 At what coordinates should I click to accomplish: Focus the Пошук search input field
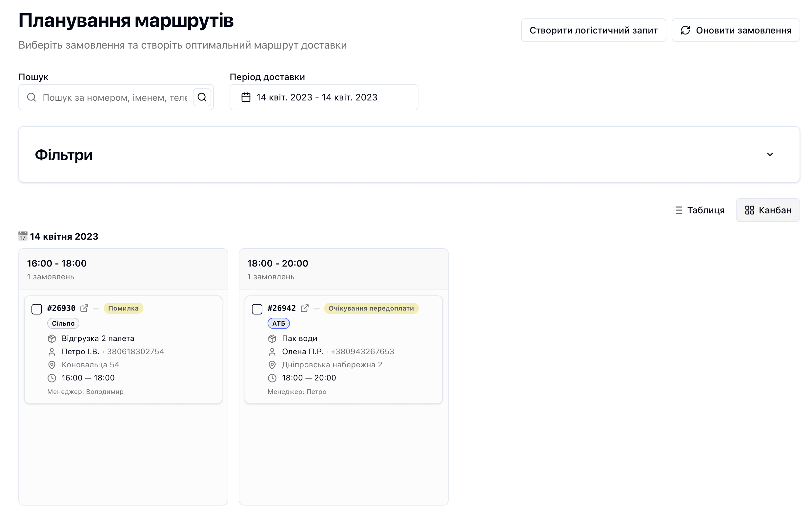[x=115, y=97]
